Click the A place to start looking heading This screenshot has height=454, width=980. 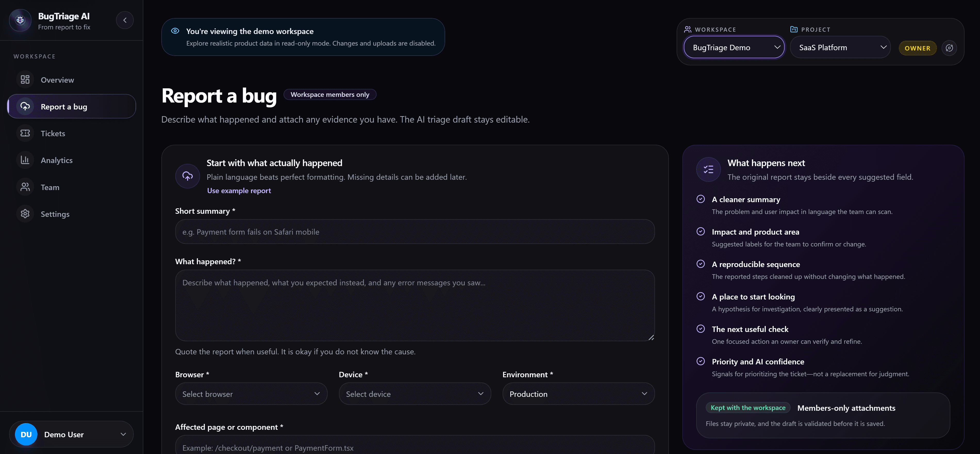tap(753, 297)
